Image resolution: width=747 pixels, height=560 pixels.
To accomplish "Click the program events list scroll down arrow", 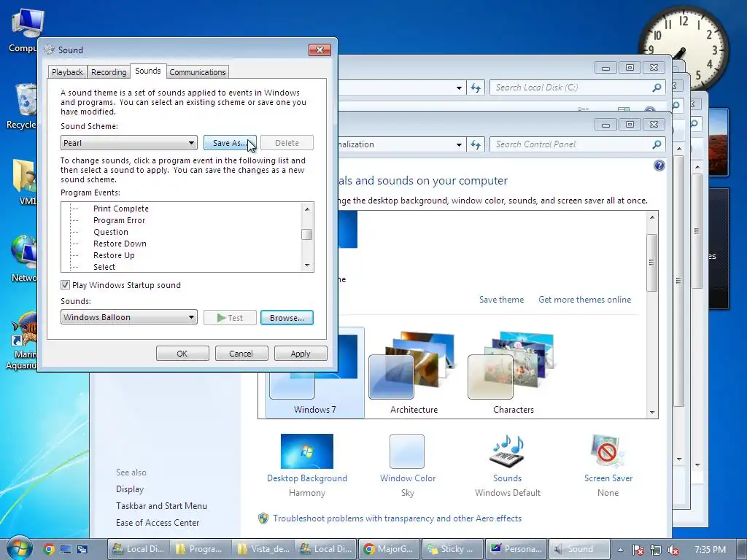I will tap(307, 265).
